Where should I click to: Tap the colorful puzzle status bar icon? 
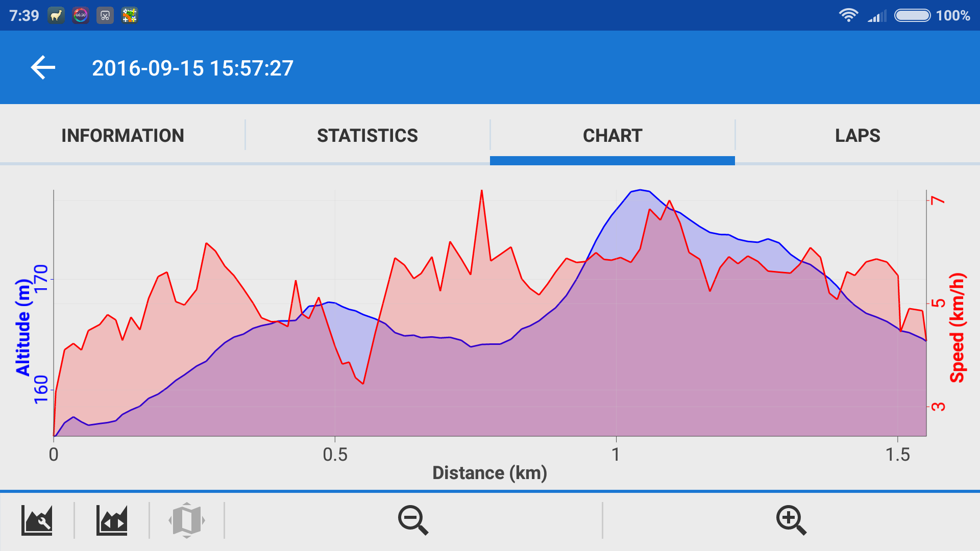click(130, 15)
